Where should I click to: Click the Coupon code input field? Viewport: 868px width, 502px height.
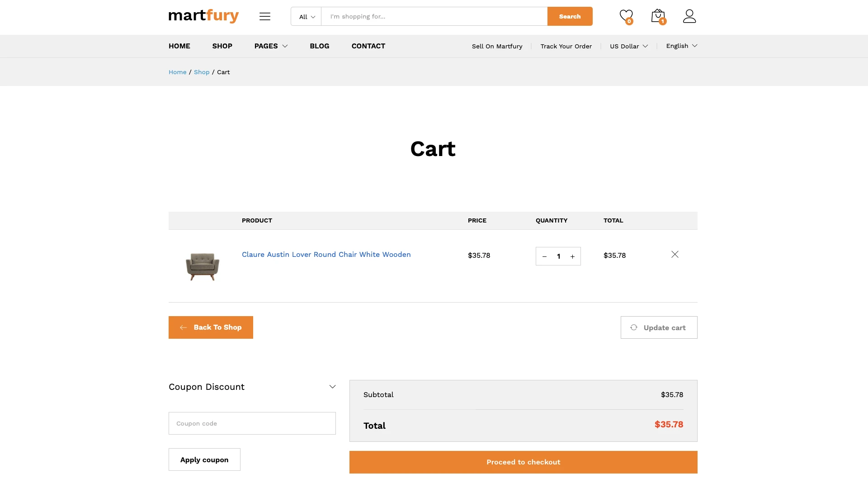tap(252, 423)
